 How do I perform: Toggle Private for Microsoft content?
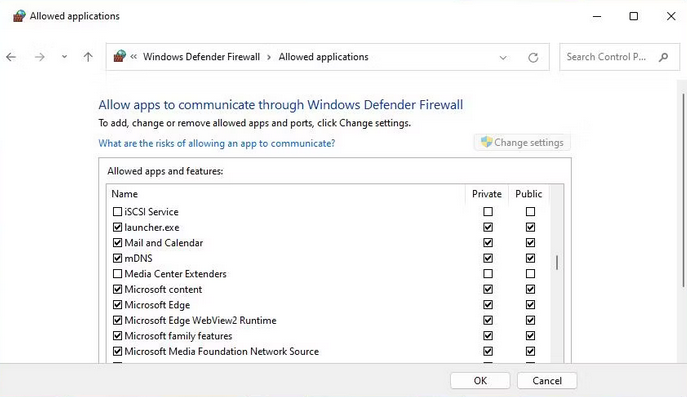488,289
